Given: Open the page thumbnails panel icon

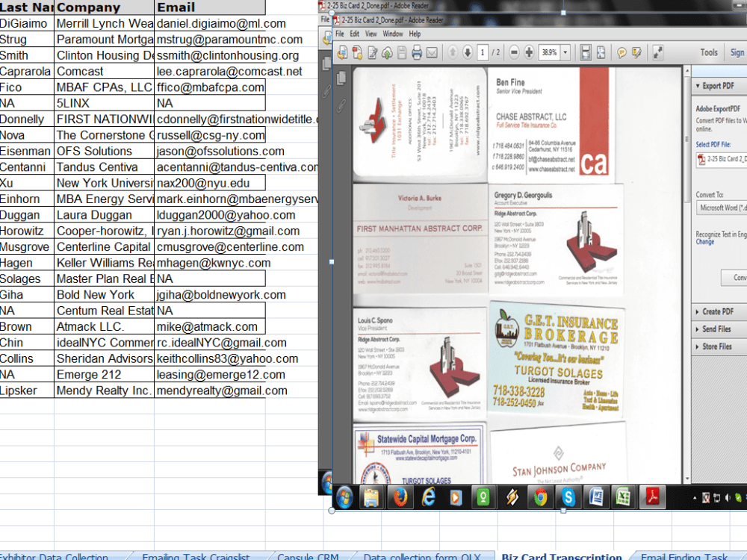Looking at the screenshot, I should click(x=341, y=78).
